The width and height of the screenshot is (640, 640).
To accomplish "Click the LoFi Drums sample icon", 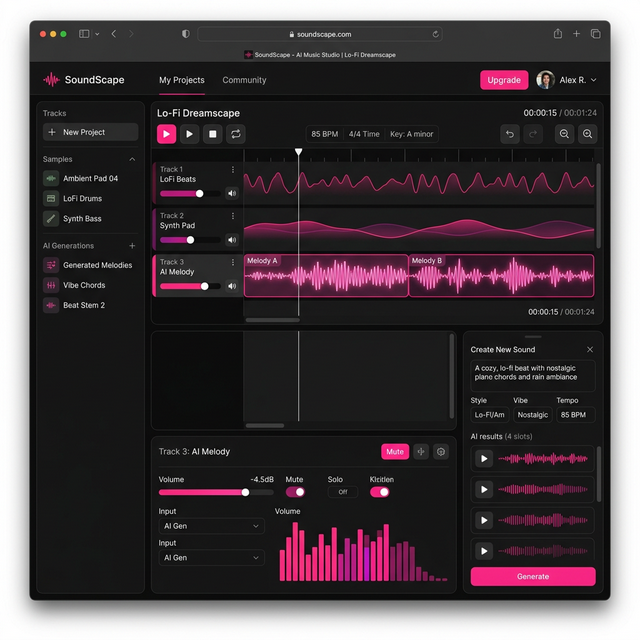I will (x=51, y=198).
